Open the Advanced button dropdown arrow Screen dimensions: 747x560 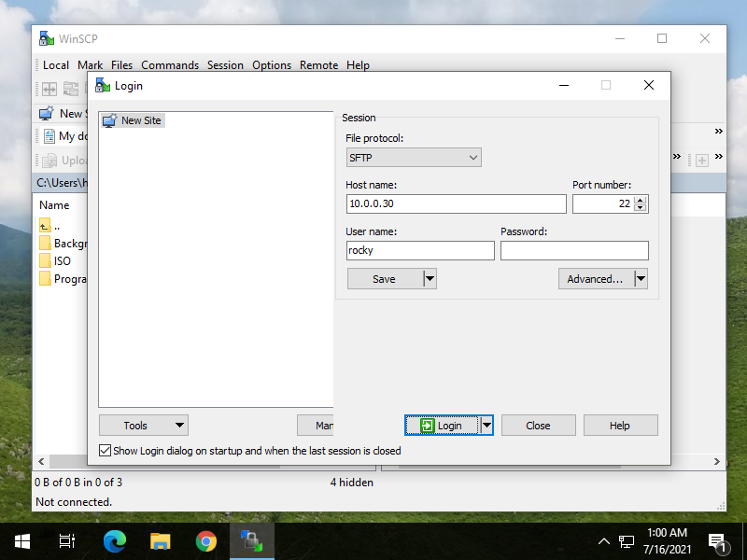(641, 278)
